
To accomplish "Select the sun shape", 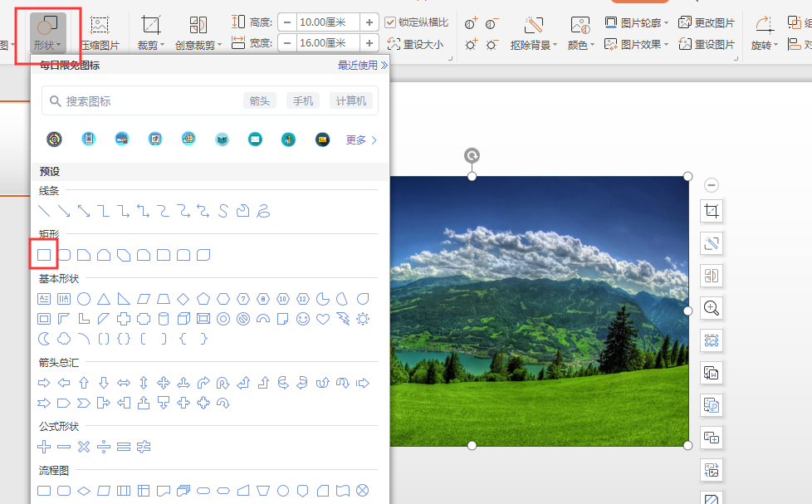I will click(363, 319).
